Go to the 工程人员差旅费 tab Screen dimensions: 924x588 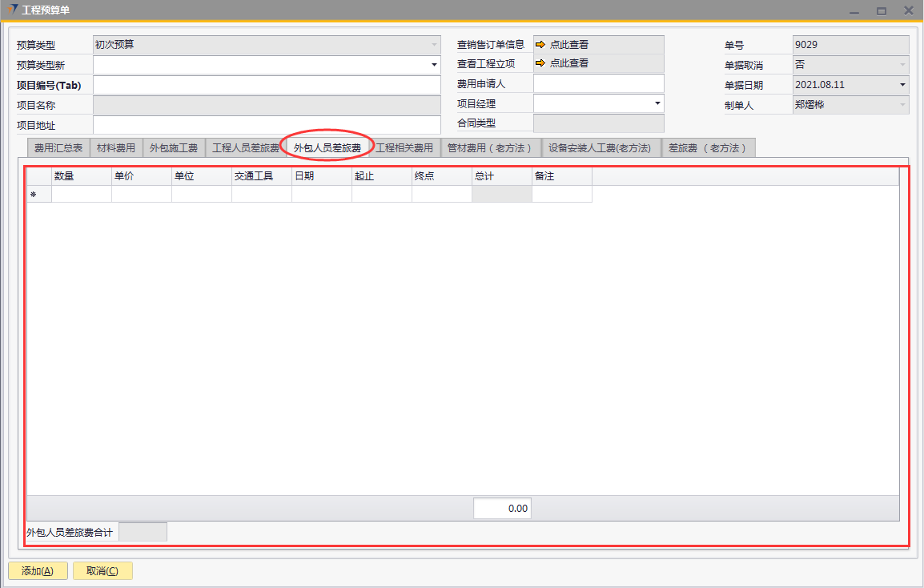[x=245, y=148]
